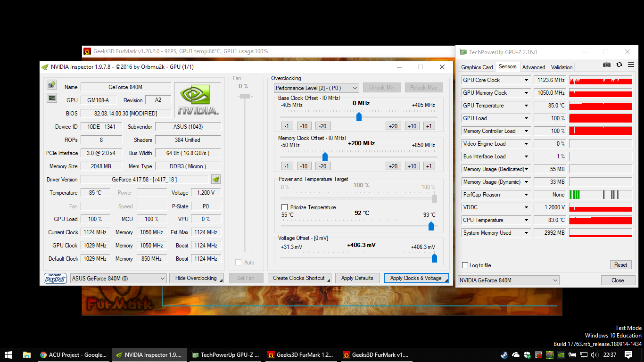This screenshot has width=644, height=362.
Task: Click the Memory Clock Offset slider thumb
Action: click(x=325, y=156)
